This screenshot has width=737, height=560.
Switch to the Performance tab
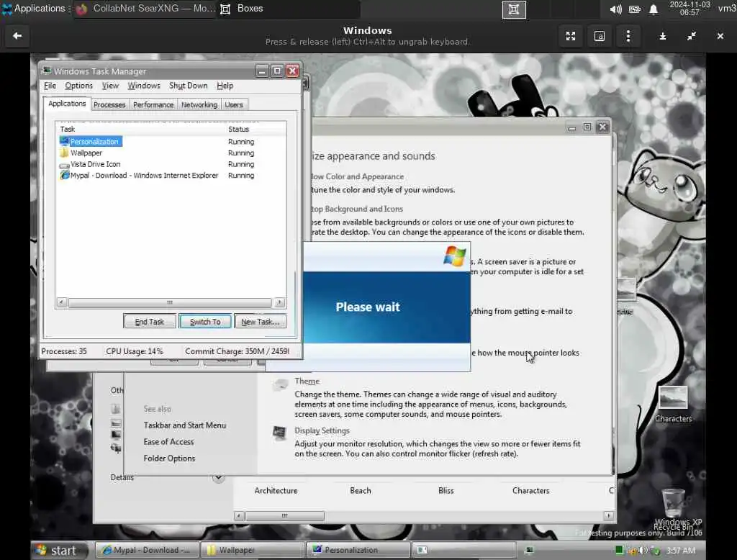click(x=153, y=104)
